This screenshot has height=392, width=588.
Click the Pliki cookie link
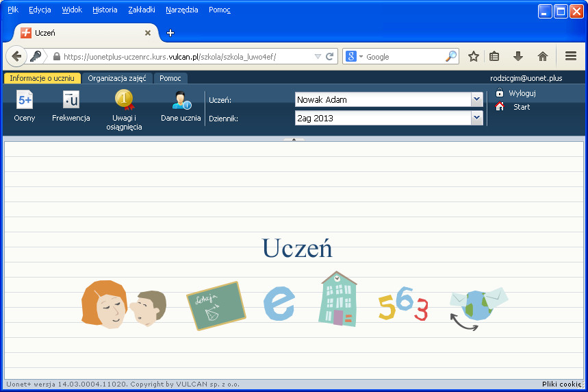coord(561,384)
